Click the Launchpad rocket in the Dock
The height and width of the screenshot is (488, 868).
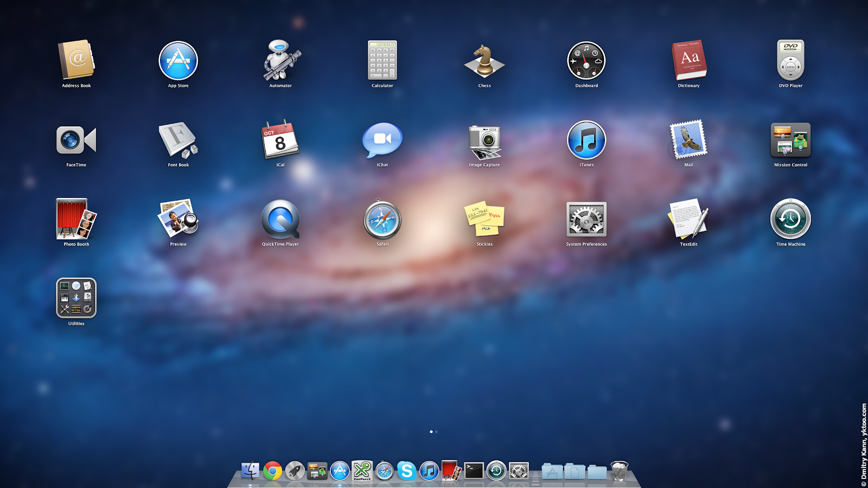pyautogui.click(x=295, y=471)
